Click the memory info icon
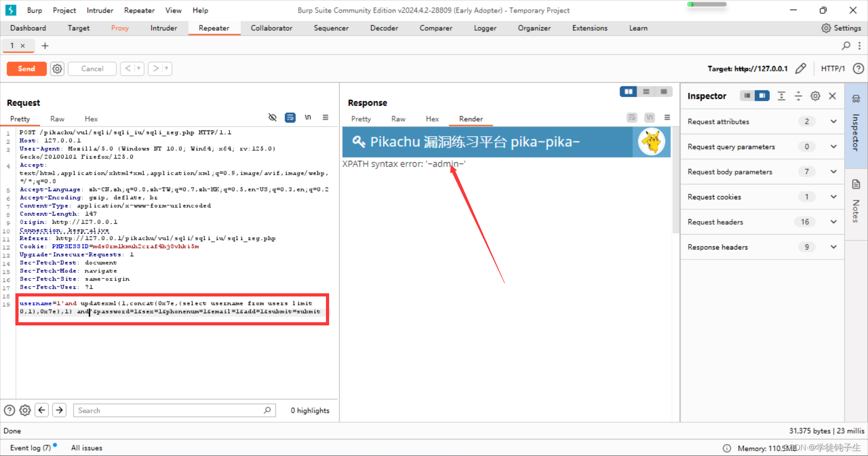This screenshot has width=868, height=456. coord(726,448)
